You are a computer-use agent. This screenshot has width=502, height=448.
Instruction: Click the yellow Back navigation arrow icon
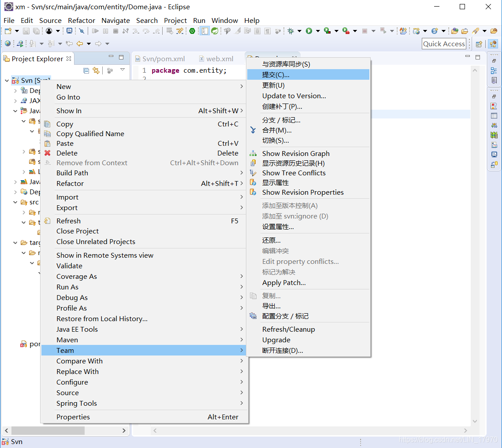pos(80,44)
